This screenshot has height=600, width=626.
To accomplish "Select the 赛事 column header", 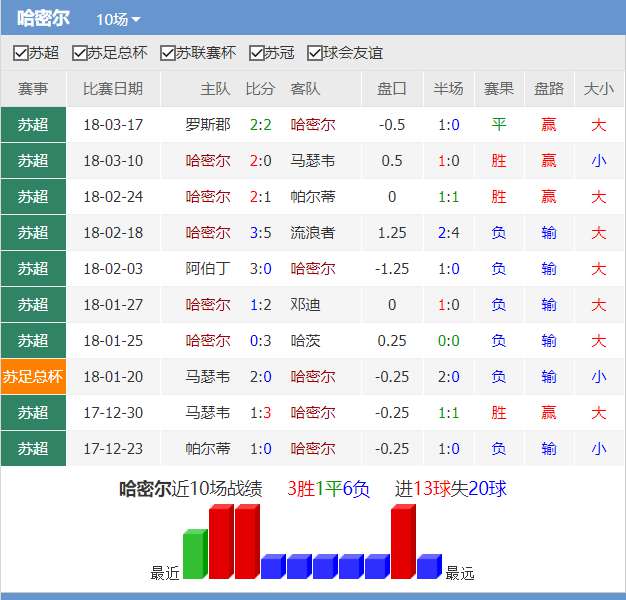I will [x=33, y=89].
